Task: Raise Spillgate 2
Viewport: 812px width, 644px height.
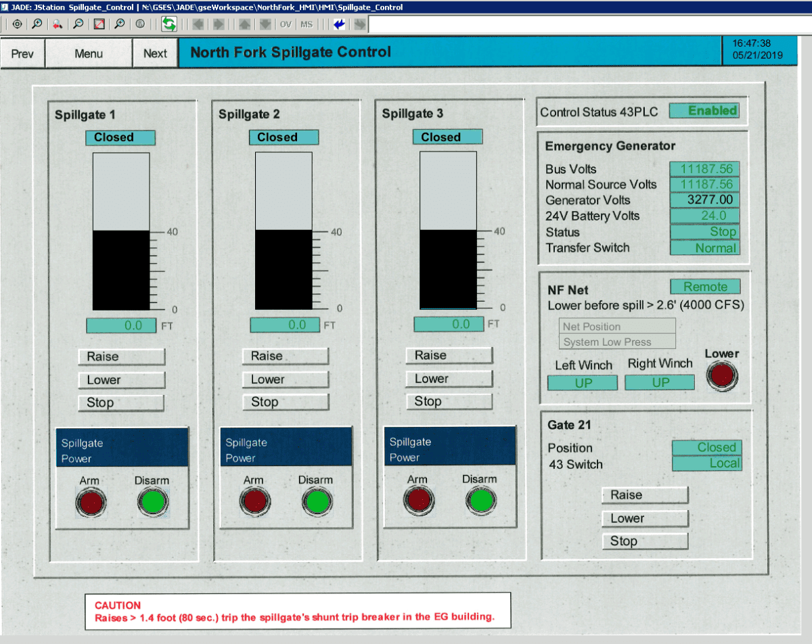Action: [286, 356]
